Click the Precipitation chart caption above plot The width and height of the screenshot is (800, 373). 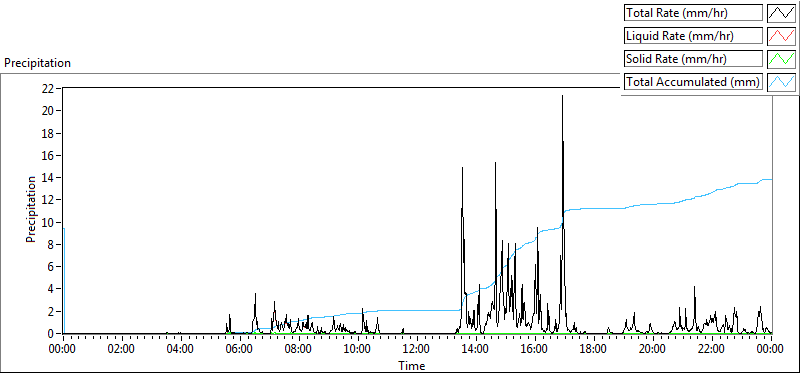[38, 63]
